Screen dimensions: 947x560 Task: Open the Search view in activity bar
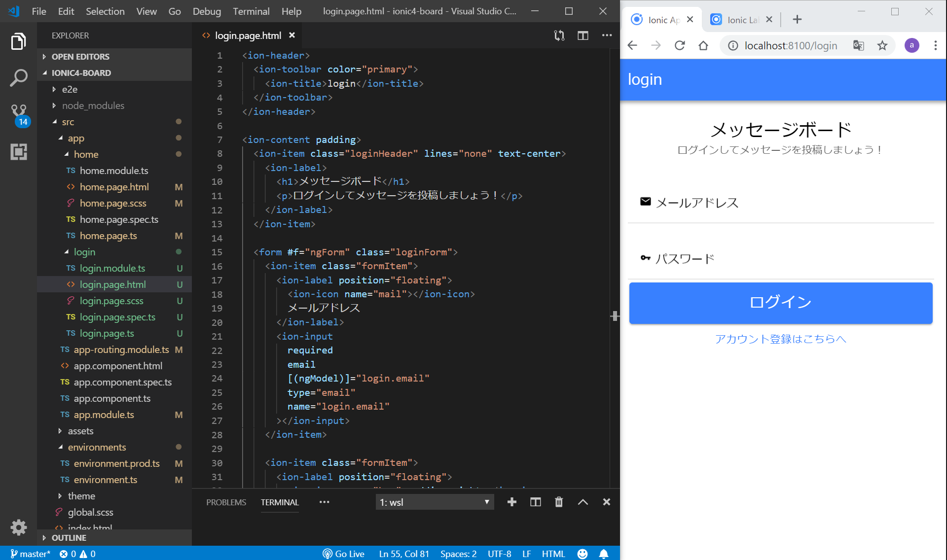[x=18, y=77]
